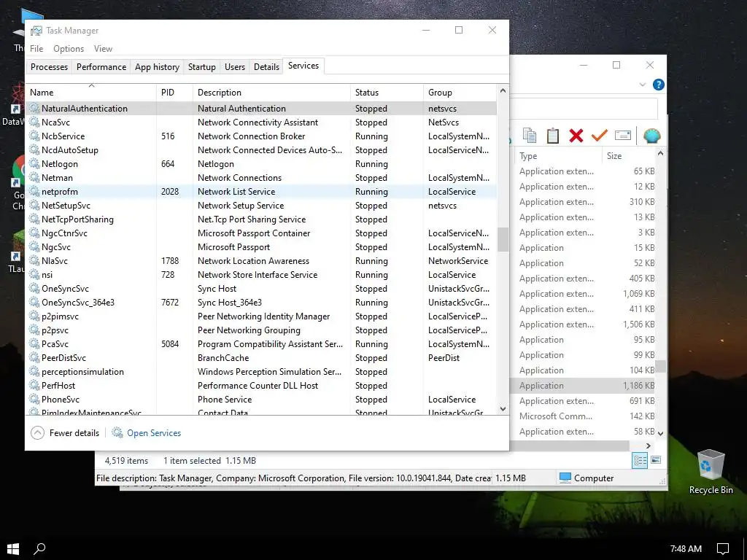Click the Explorer horizontal scroll-right arrow
Screen dimensions: 747x560
tap(648, 446)
